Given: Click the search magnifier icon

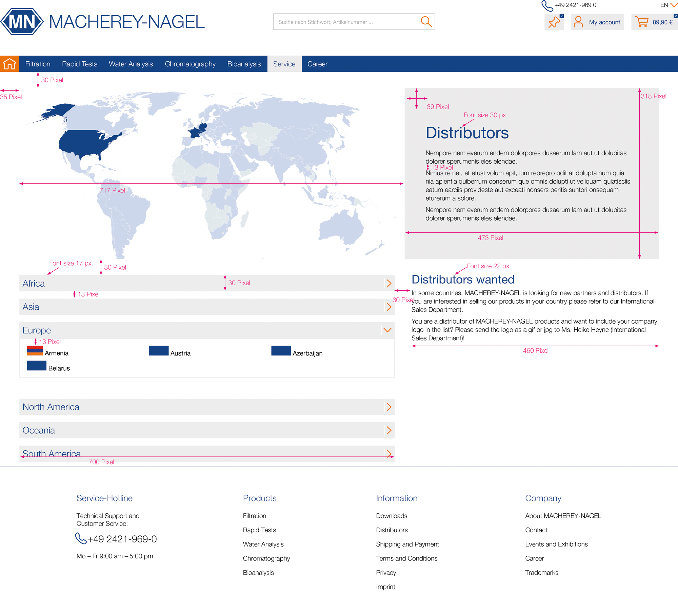Looking at the screenshot, I should coord(426,22).
